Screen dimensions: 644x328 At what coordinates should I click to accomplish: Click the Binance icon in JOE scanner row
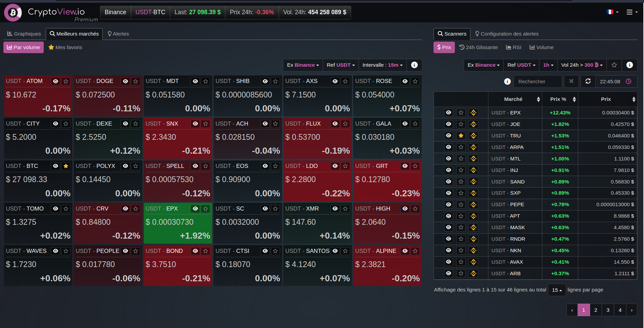pyautogui.click(x=474, y=124)
